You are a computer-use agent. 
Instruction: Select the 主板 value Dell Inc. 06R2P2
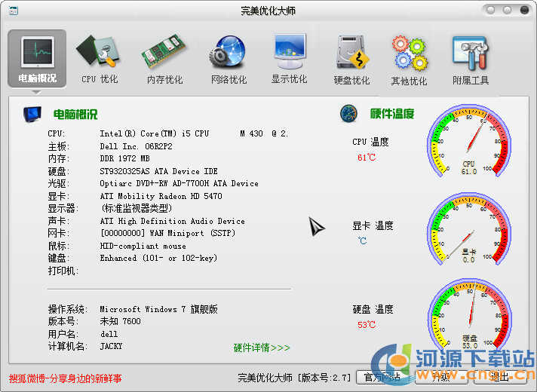tap(136, 146)
